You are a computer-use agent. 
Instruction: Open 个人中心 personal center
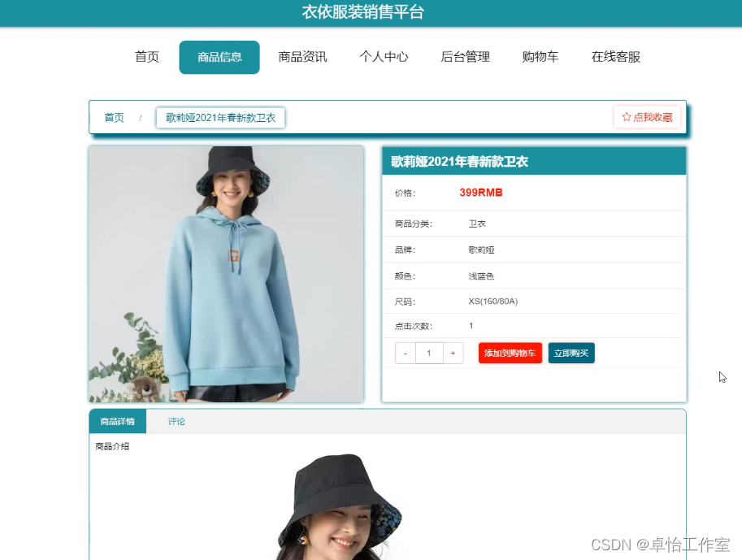[x=384, y=57]
